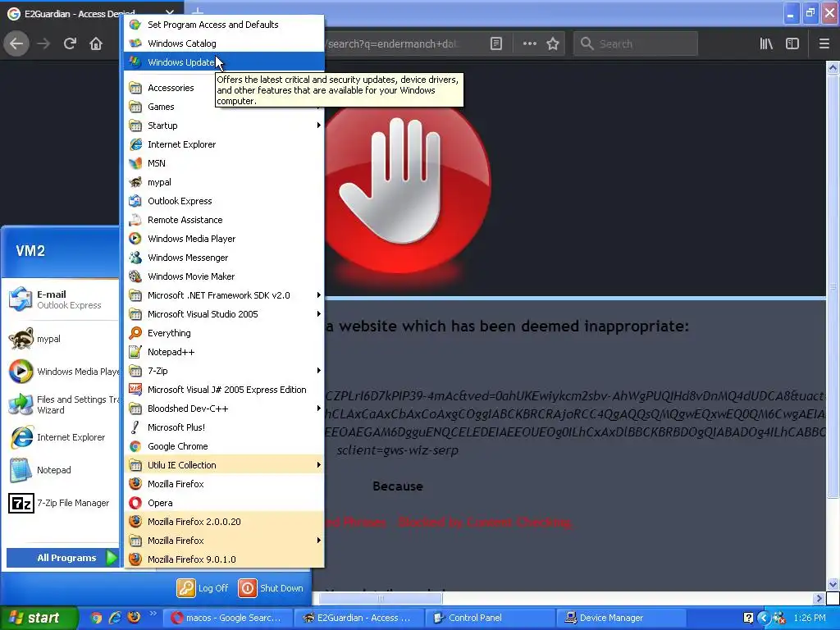
Task: Click E-mail Outlook Express in Start menu
Action: click(x=62, y=299)
